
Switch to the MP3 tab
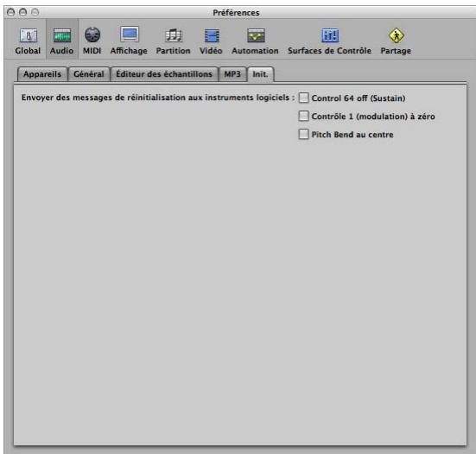coord(232,74)
